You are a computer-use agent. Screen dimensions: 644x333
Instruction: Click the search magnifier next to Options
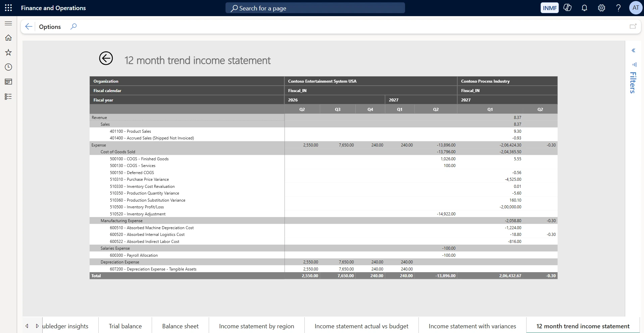[73, 26]
